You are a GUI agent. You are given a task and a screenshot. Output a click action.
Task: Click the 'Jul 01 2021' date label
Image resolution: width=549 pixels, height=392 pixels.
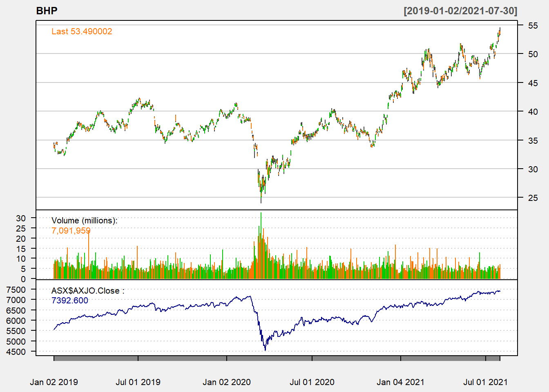coord(485,382)
